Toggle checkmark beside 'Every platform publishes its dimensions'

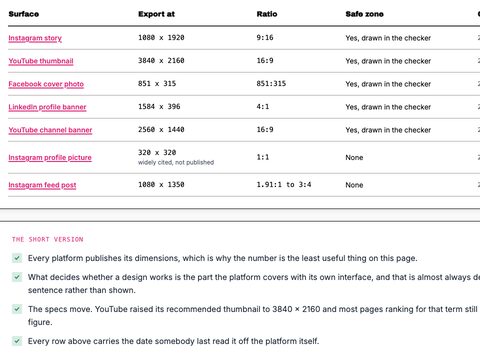[x=17, y=258]
